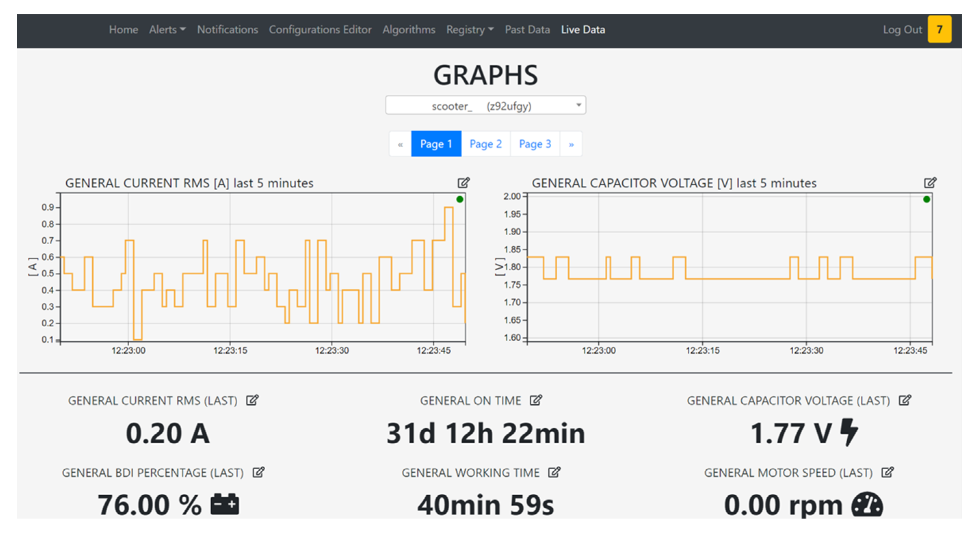Open the scooter device selection dropdown
The height and width of the screenshot is (536, 980).
tap(486, 105)
